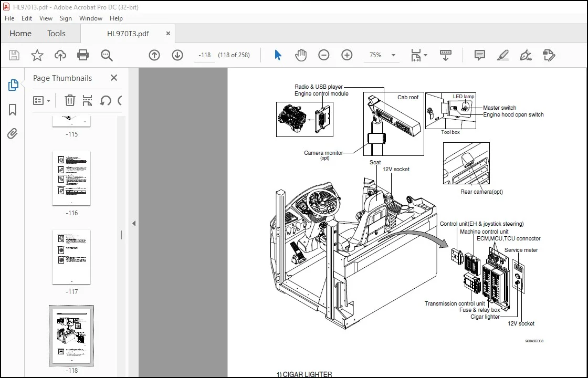This screenshot has height=378, width=588.
Task: Click the 'Service meter' label
Action: (521, 250)
